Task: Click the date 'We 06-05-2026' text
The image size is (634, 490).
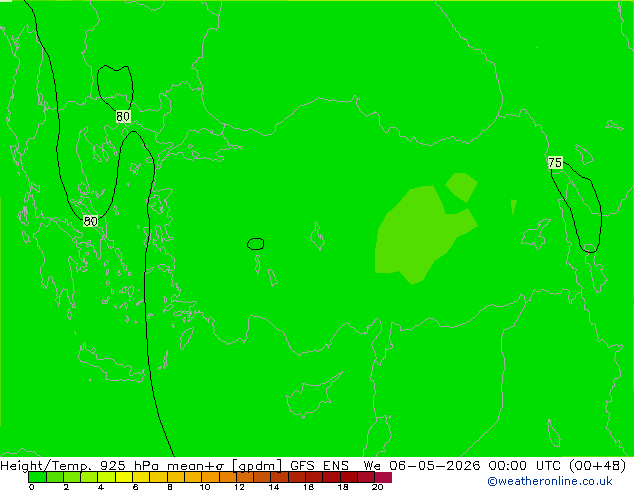Action: (x=422, y=466)
